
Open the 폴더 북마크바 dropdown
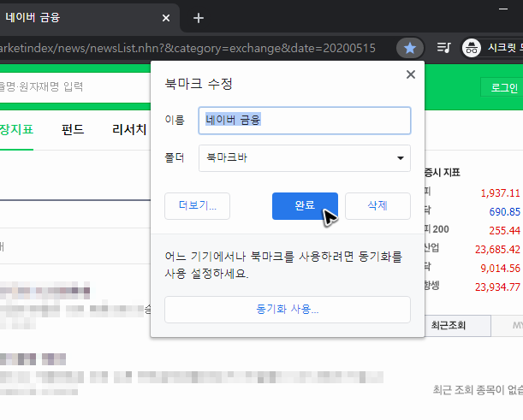(305, 158)
